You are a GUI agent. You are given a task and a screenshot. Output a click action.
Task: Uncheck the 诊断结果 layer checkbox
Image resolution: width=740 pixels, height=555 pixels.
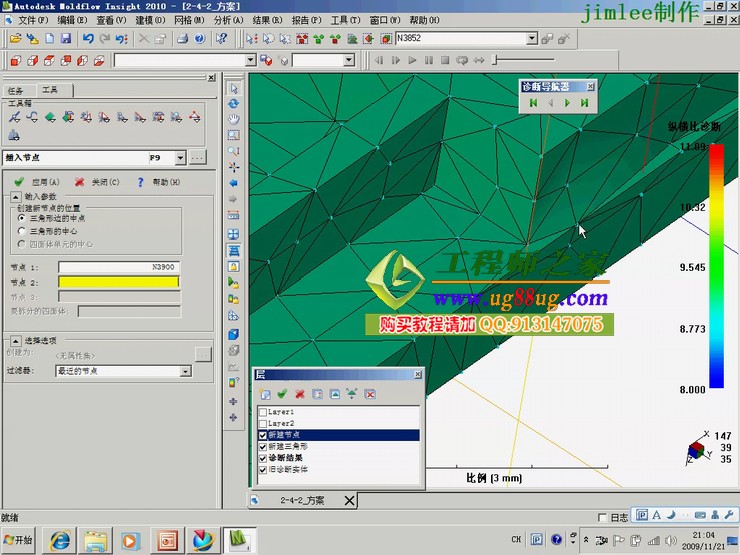pyautogui.click(x=263, y=457)
